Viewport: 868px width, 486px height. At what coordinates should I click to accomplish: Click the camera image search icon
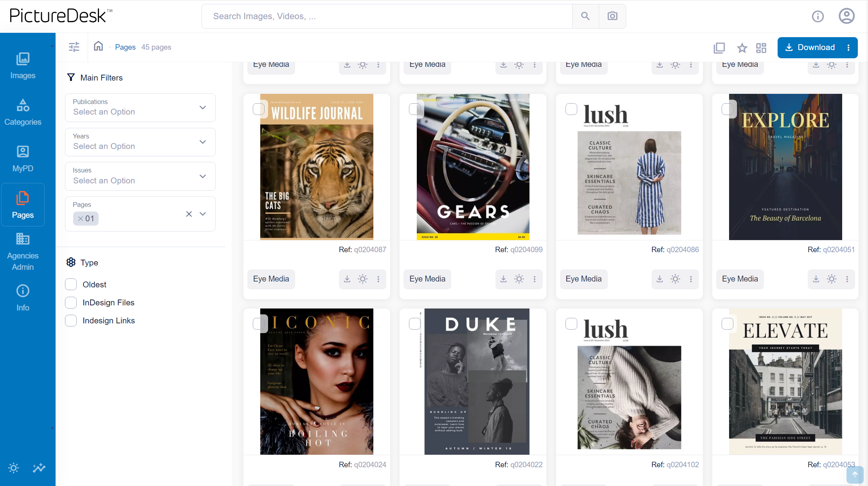click(612, 16)
